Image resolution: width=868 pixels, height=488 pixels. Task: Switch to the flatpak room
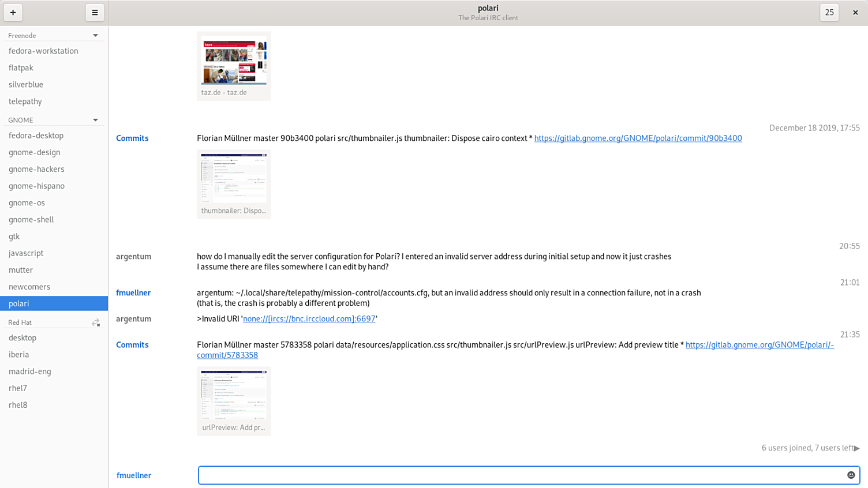point(21,67)
